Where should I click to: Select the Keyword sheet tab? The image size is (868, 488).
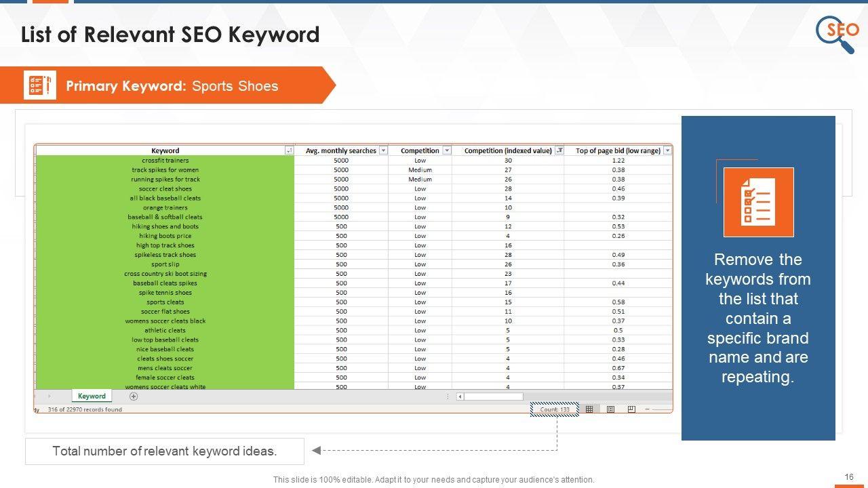point(92,396)
